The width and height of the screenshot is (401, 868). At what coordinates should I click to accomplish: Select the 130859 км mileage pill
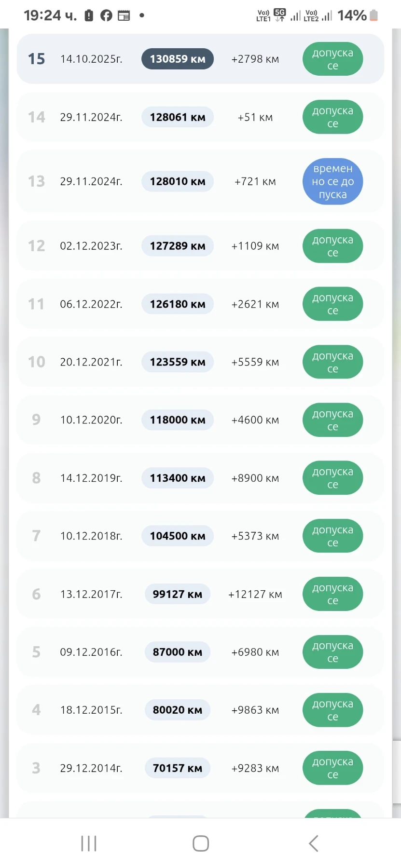pos(178,59)
